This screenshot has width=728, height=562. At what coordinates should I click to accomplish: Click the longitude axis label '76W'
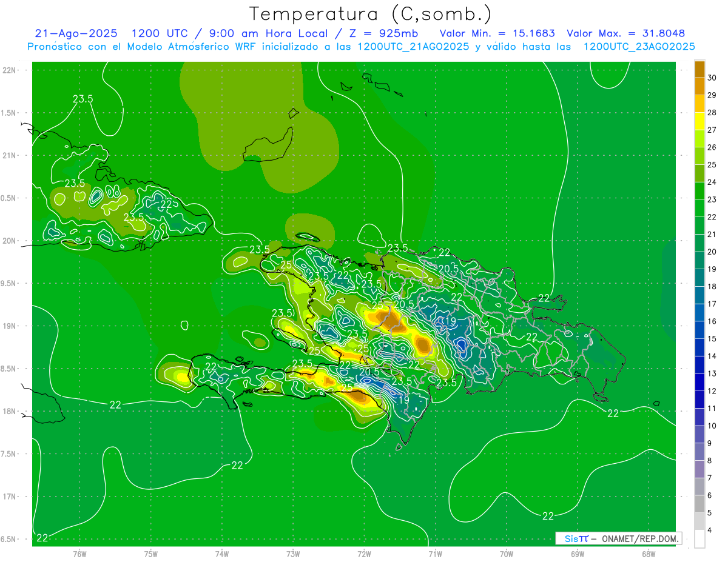pos(80,554)
